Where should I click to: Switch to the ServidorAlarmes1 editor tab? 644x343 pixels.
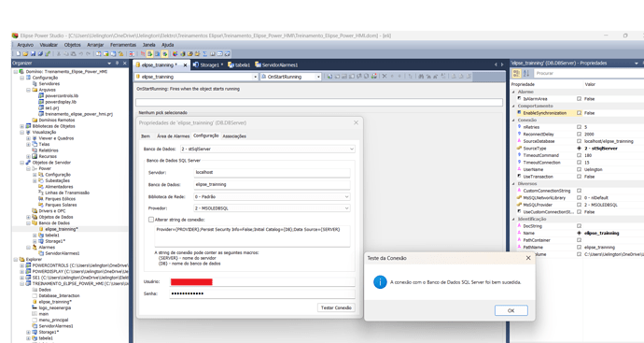(x=276, y=65)
